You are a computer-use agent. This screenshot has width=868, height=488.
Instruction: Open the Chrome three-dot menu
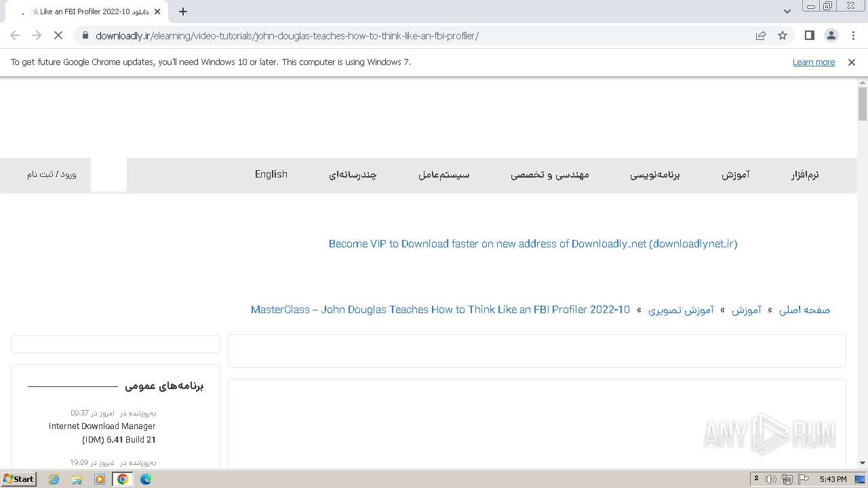853,36
